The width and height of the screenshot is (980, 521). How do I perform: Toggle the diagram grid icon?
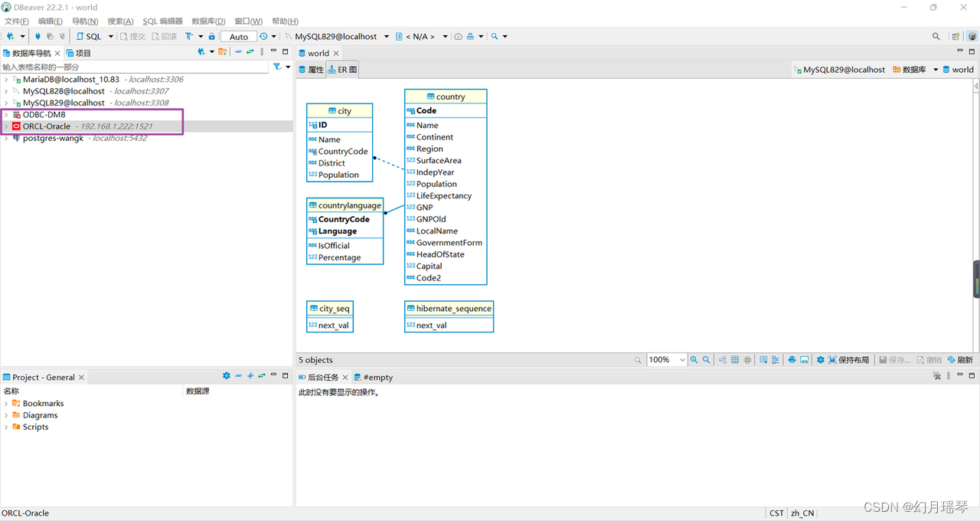click(x=735, y=359)
